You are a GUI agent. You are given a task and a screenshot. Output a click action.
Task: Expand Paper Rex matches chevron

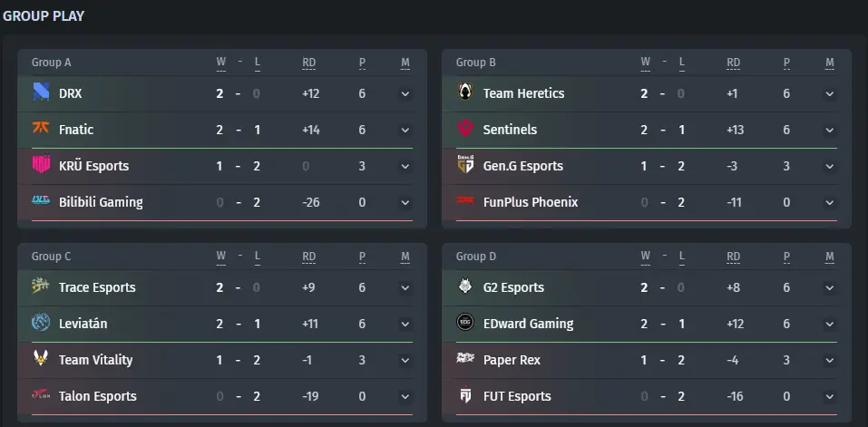829,361
